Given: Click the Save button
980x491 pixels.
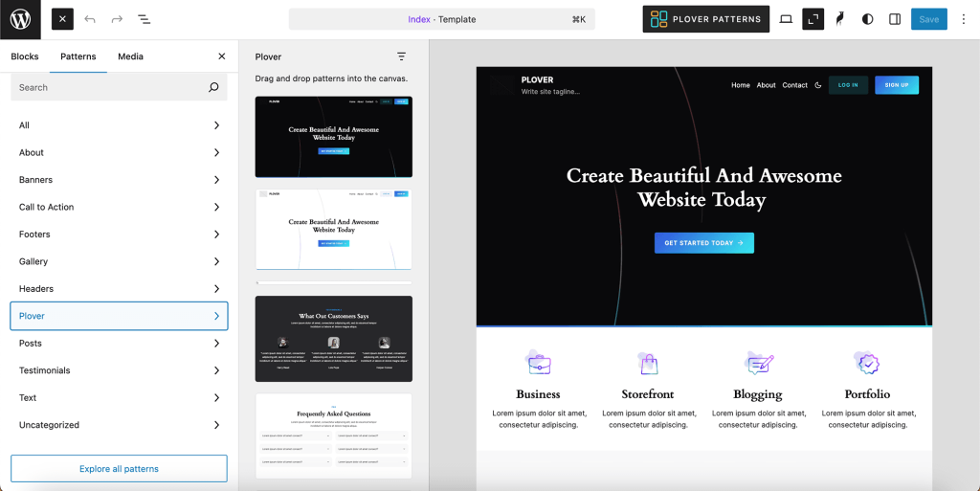Looking at the screenshot, I should 928,19.
